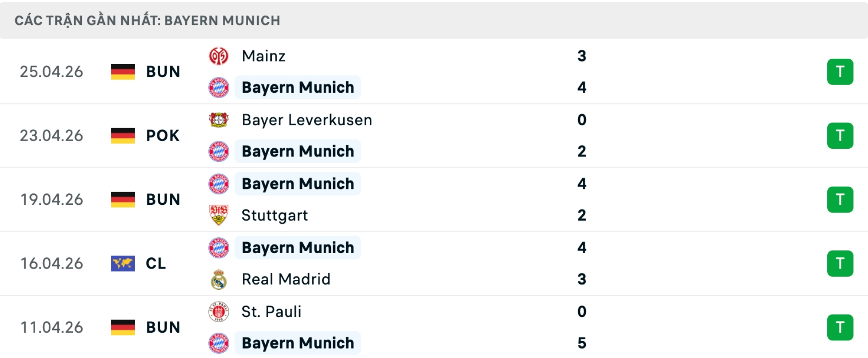Image resolution: width=868 pixels, height=358 pixels.
Task: Click green T badge for Mainz match
Action: tap(840, 72)
